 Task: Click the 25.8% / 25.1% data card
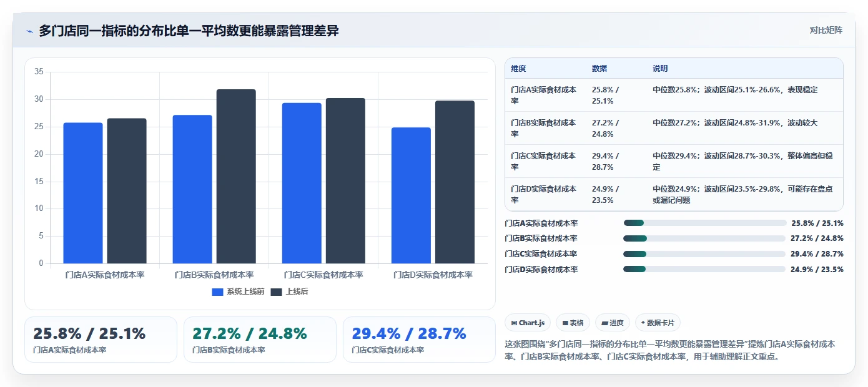pos(101,340)
